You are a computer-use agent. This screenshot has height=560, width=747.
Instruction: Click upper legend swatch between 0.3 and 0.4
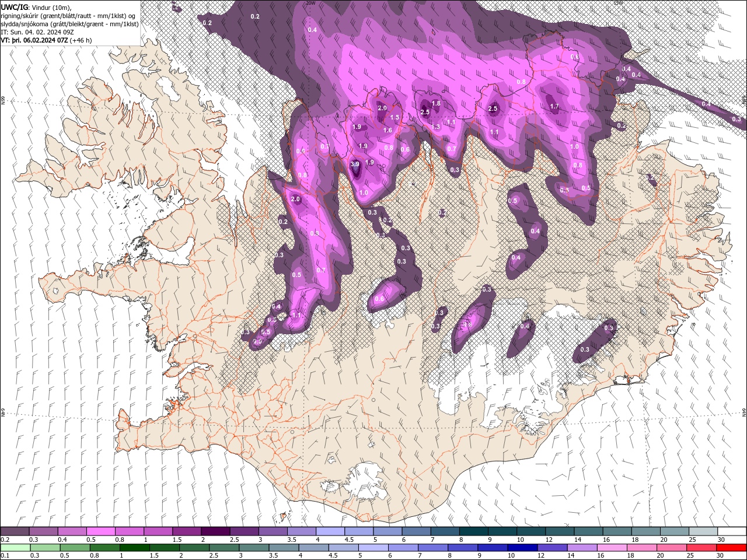point(43,531)
